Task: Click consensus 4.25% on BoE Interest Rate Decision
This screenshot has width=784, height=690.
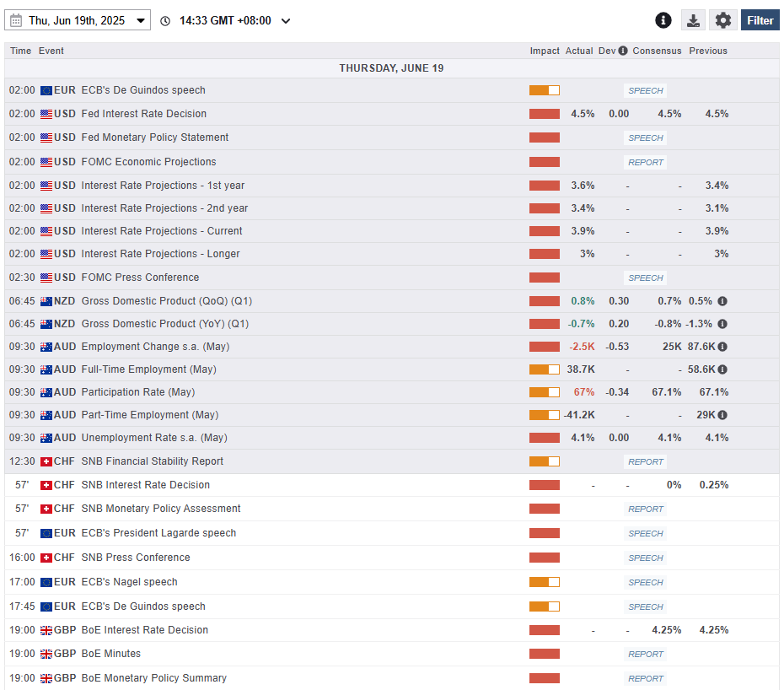Action: pos(667,630)
